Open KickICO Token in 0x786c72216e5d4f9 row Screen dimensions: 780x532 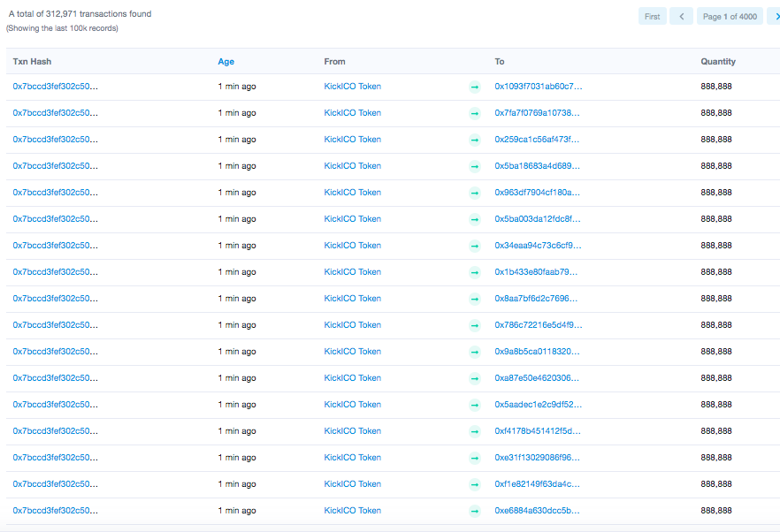coord(352,324)
